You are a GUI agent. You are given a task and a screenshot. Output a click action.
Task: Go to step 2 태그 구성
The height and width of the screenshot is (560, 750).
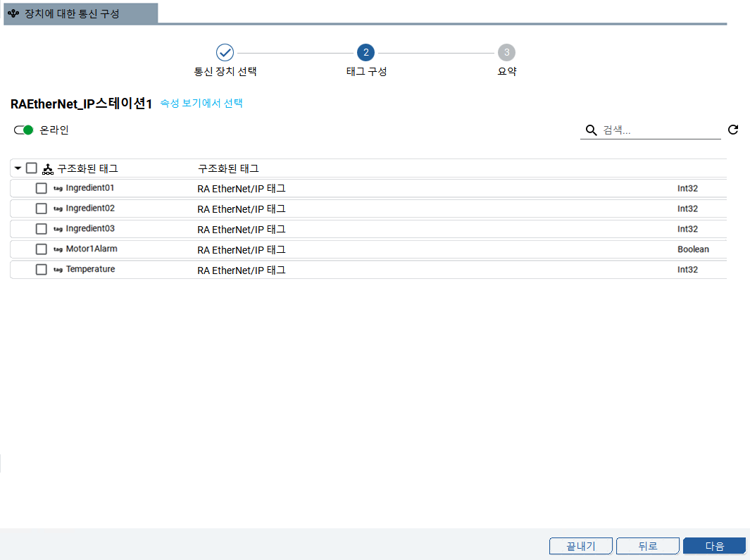point(365,53)
